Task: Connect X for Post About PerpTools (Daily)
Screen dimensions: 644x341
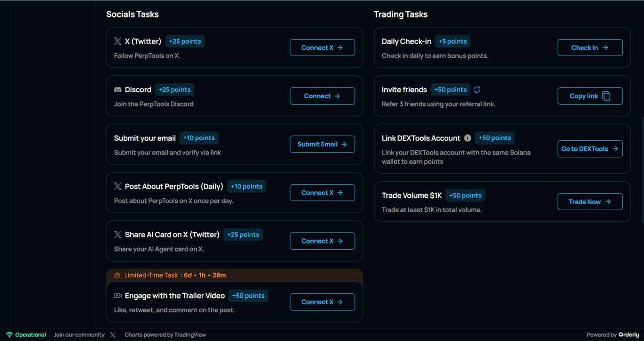Action: click(322, 193)
